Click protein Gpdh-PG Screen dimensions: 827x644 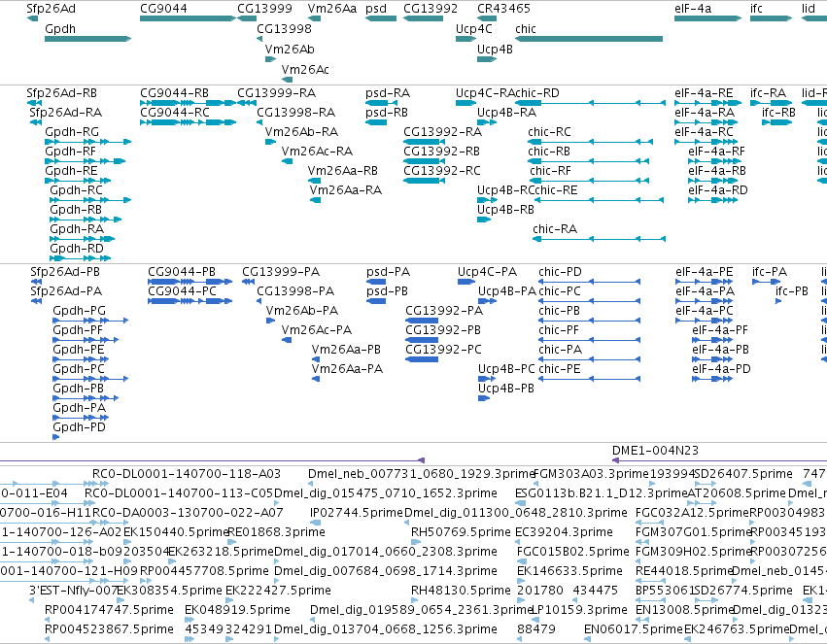90,321
